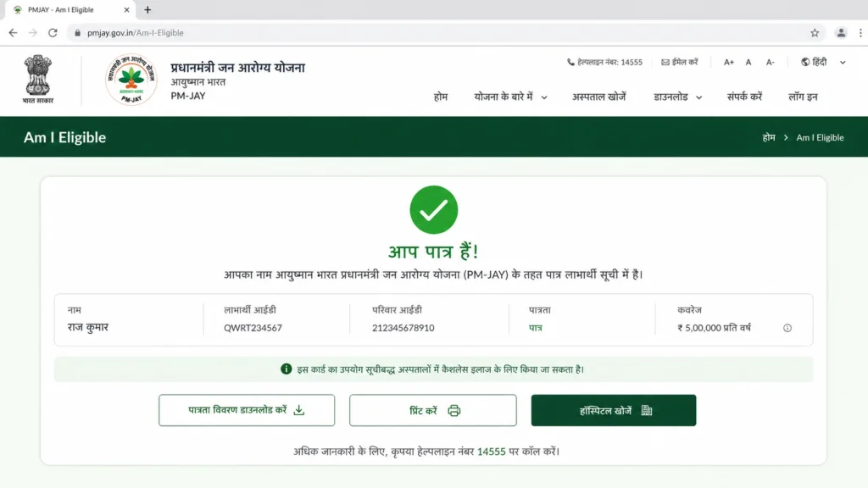Click the site lock icon

pos(77,33)
